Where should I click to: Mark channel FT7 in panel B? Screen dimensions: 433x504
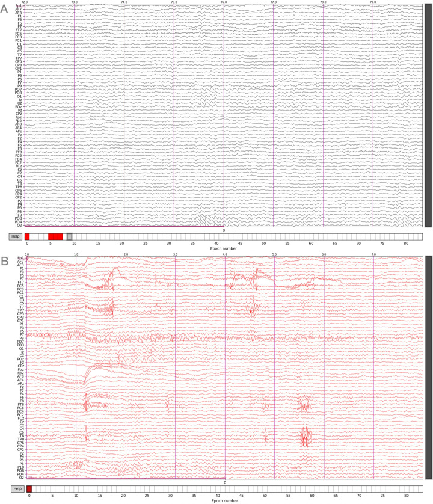point(20,283)
